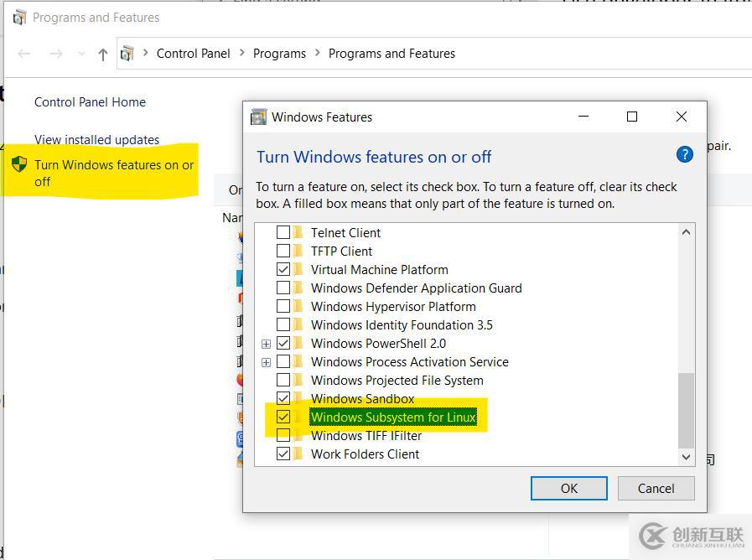752x560 pixels.
Task: Expand the Windows PowerShell 2.0 node
Action: point(266,344)
